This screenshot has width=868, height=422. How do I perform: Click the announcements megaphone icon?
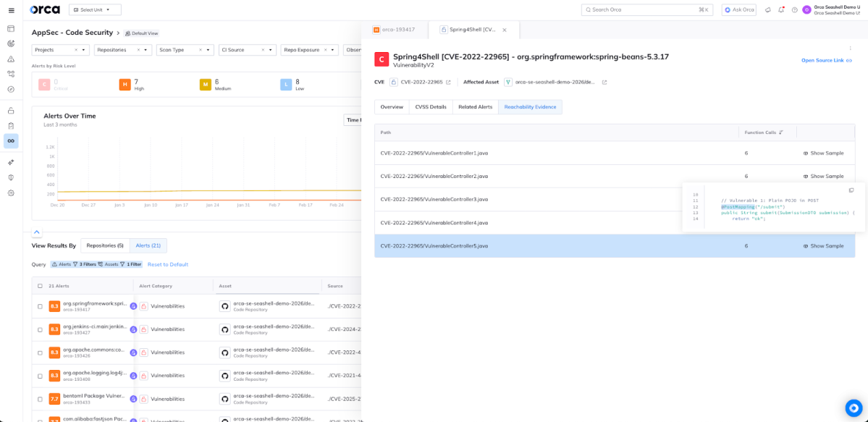click(x=768, y=9)
